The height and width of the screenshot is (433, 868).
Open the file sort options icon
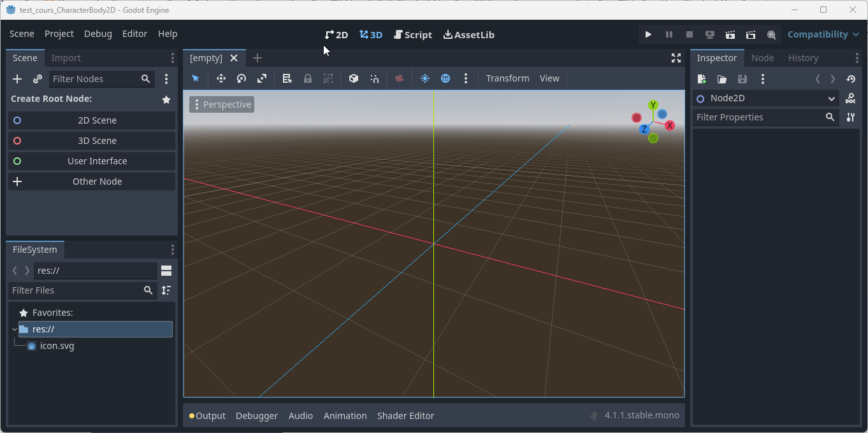click(x=166, y=290)
